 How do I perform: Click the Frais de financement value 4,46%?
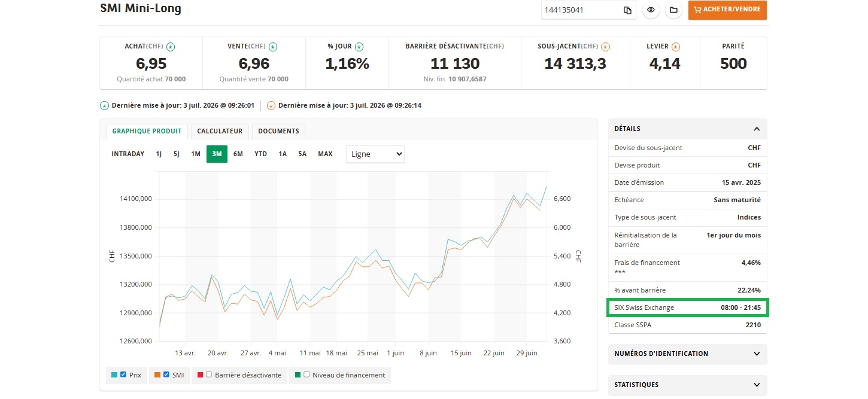pos(751,263)
